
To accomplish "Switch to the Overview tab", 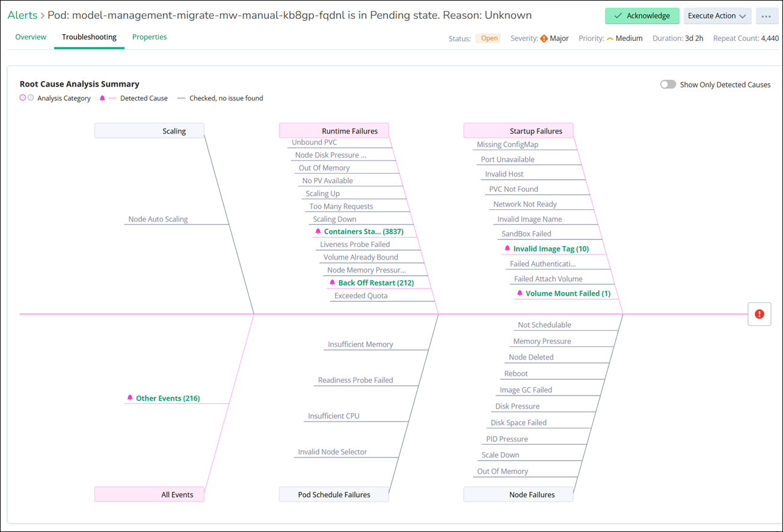I will [x=31, y=37].
